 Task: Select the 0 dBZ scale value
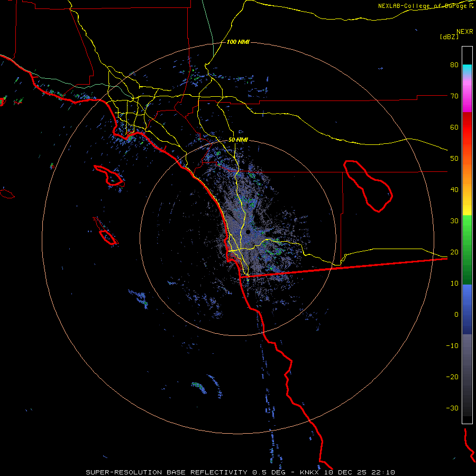pyautogui.click(x=456, y=315)
